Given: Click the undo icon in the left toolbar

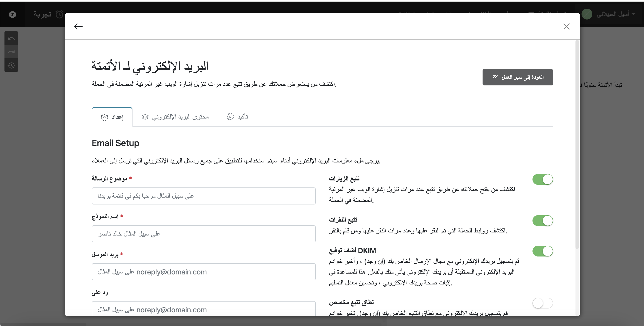Looking at the screenshot, I should pos(11,38).
